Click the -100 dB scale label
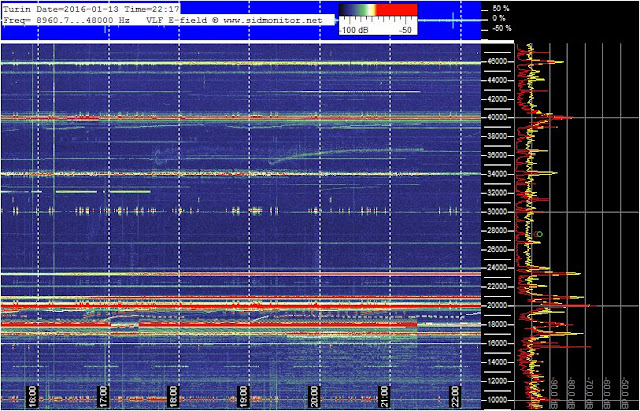 [354, 31]
